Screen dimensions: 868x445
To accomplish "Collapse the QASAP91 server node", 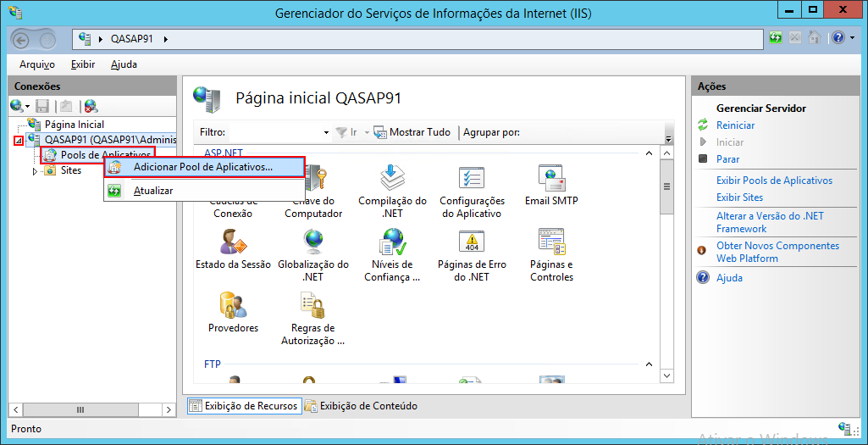I will tap(19, 142).
